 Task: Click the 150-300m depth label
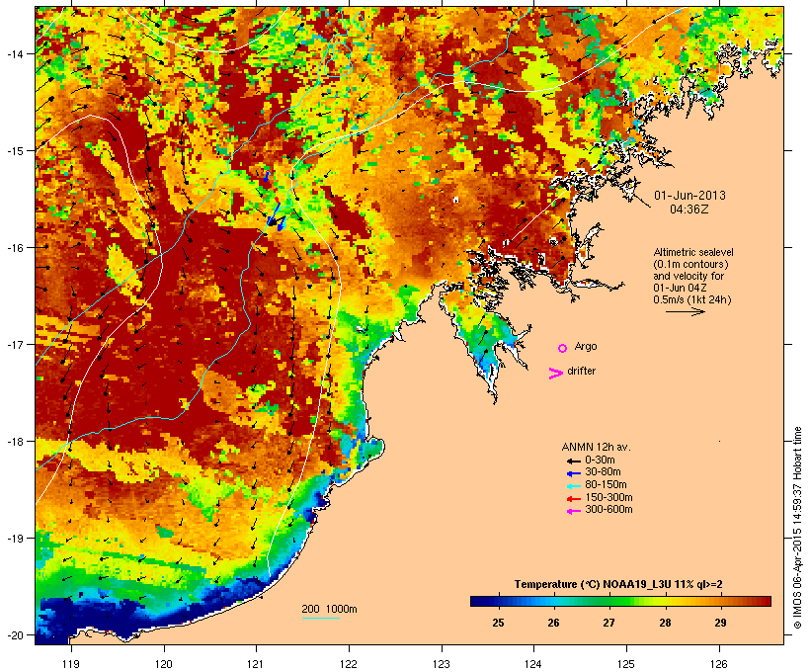click(608, 497)
